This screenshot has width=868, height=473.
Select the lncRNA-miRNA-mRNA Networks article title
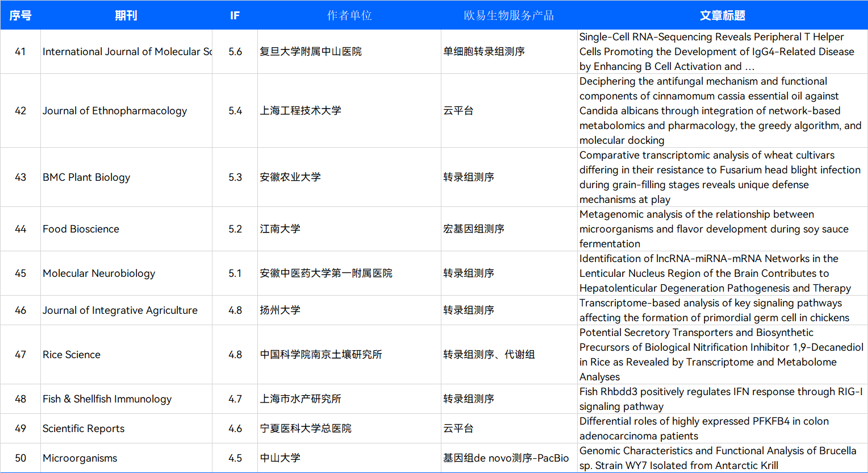[723, 273]
